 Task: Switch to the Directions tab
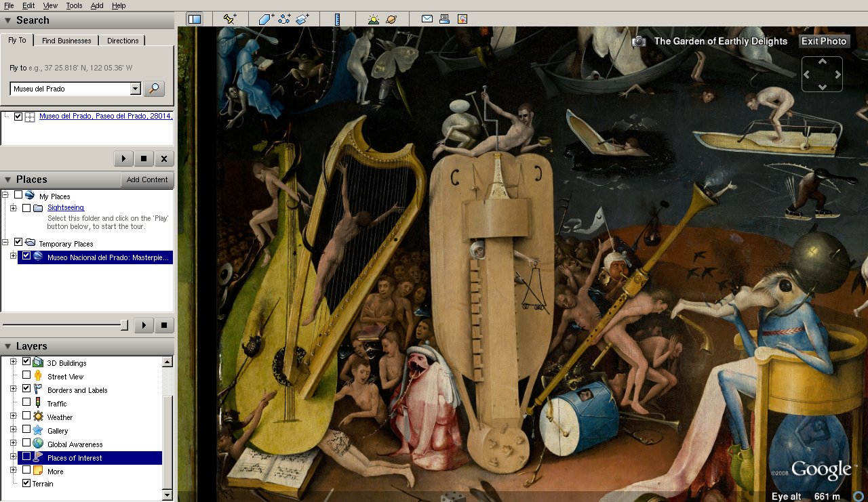tap(123, 41)
